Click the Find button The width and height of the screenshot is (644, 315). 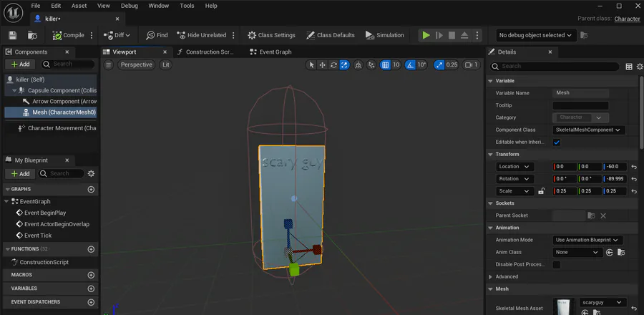pyautogui.click(x=157, y=35)
